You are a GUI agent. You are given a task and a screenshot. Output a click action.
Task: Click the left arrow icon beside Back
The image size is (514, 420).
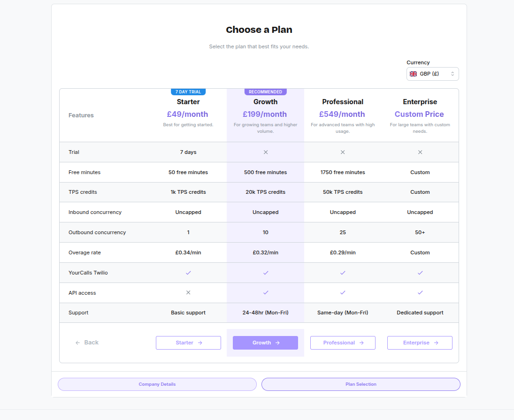[x=78, y=343]
